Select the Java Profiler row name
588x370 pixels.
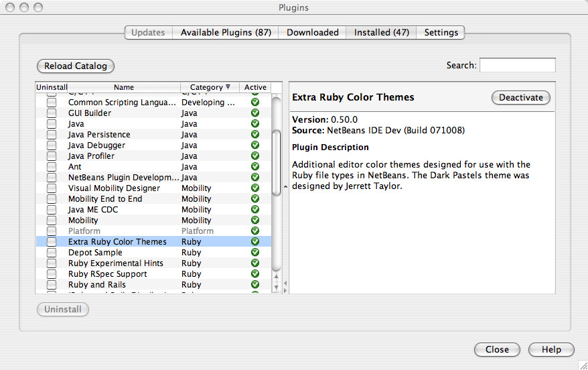coord(91,156)
